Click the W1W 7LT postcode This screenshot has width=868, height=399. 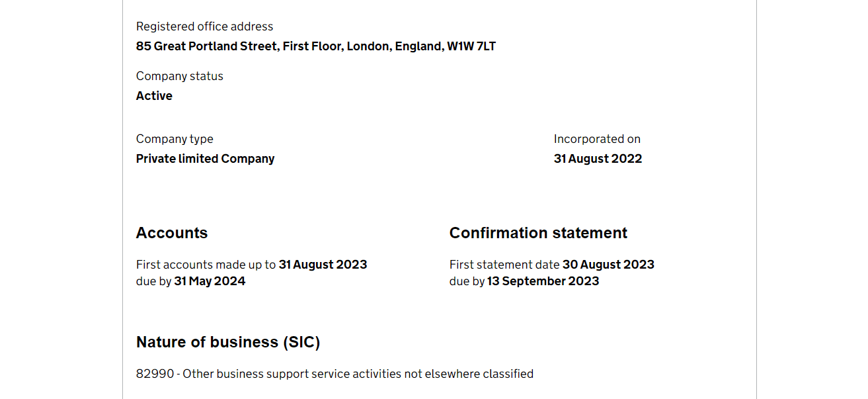click(471, 46)
